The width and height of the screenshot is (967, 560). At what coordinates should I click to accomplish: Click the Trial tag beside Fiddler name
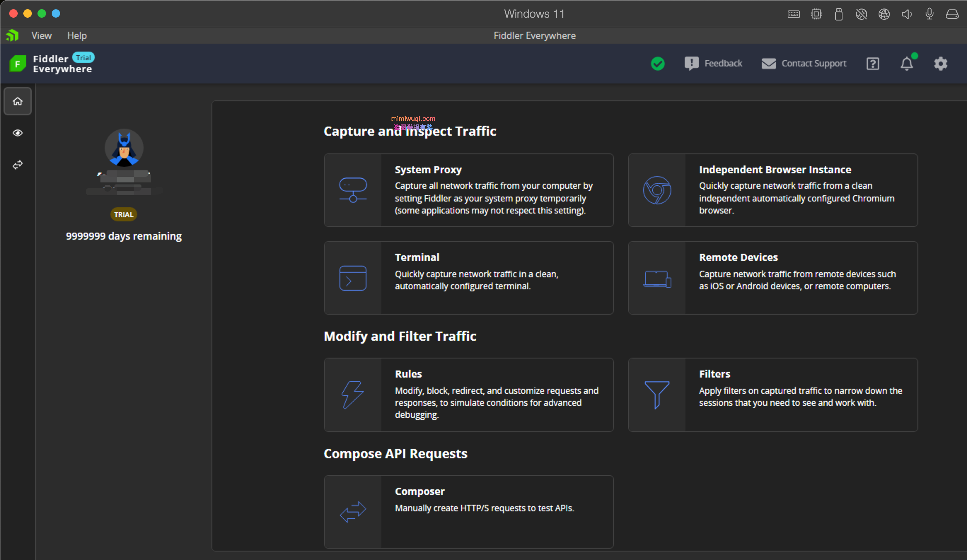pos(83,58)
